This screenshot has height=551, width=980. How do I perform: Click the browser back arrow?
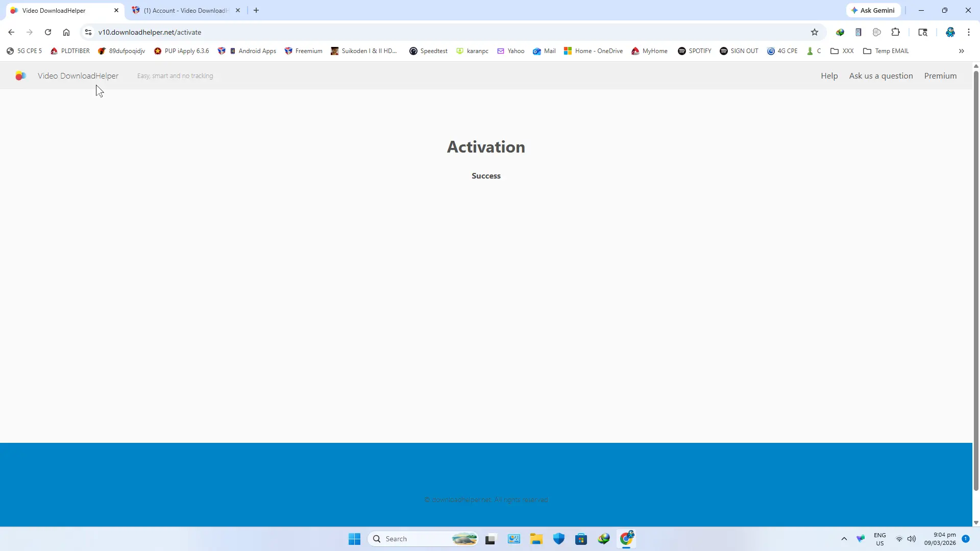coord(11,32)
